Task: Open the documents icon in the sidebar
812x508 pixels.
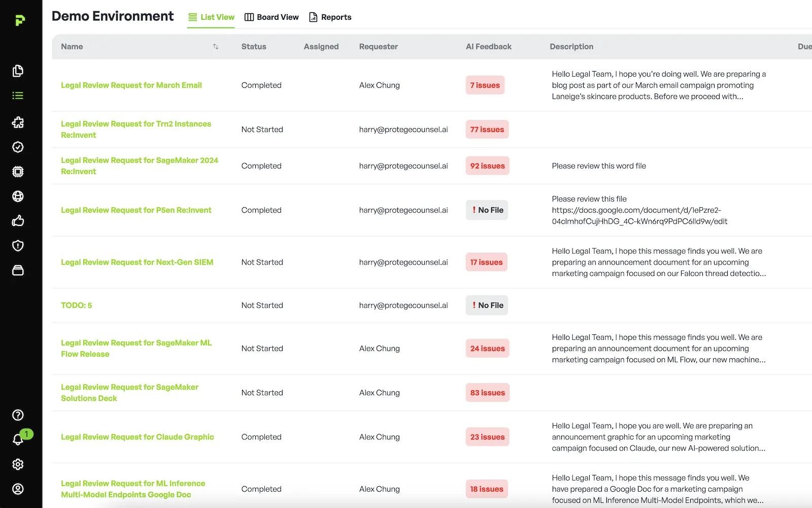Action: (18, 71)
